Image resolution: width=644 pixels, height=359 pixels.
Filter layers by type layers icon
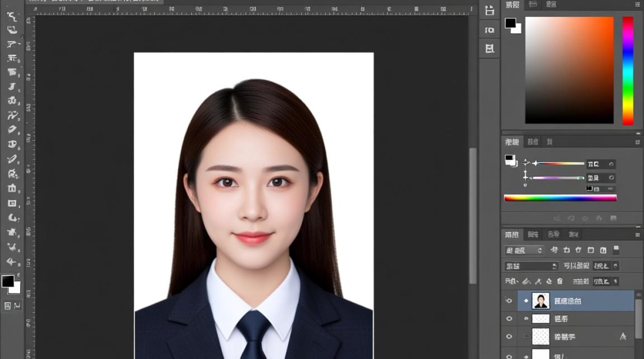[578, 250]
